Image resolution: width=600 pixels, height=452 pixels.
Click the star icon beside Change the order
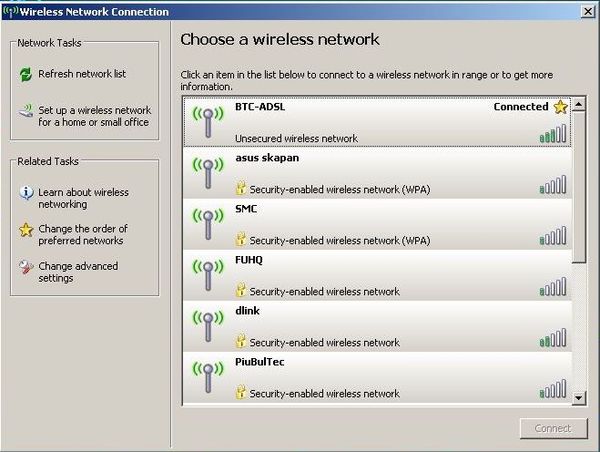[26, 230]
